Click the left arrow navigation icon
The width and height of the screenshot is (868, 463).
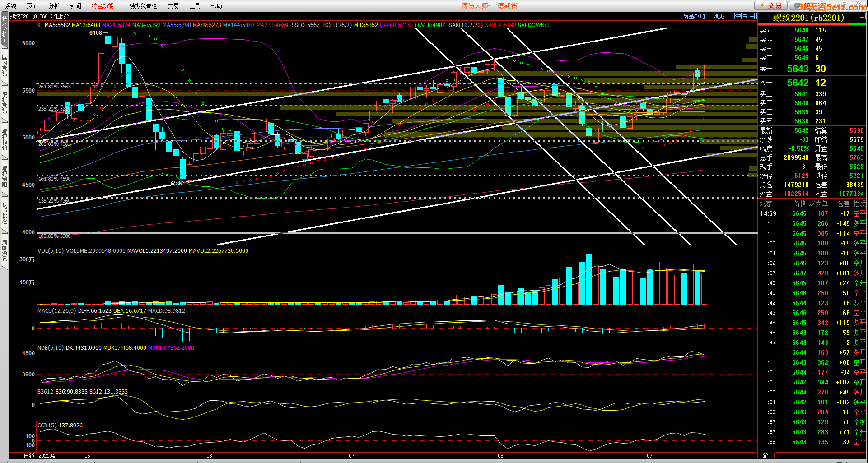[738, 16]
